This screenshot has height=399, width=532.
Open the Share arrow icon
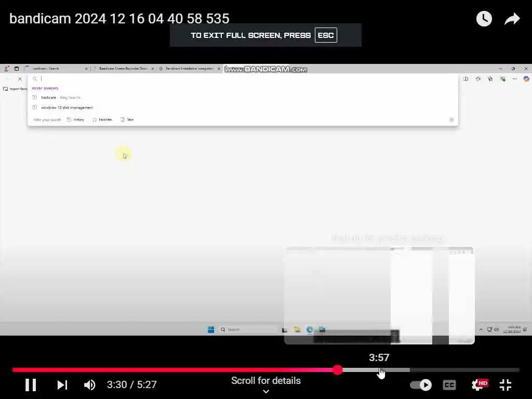coord(512,19)
